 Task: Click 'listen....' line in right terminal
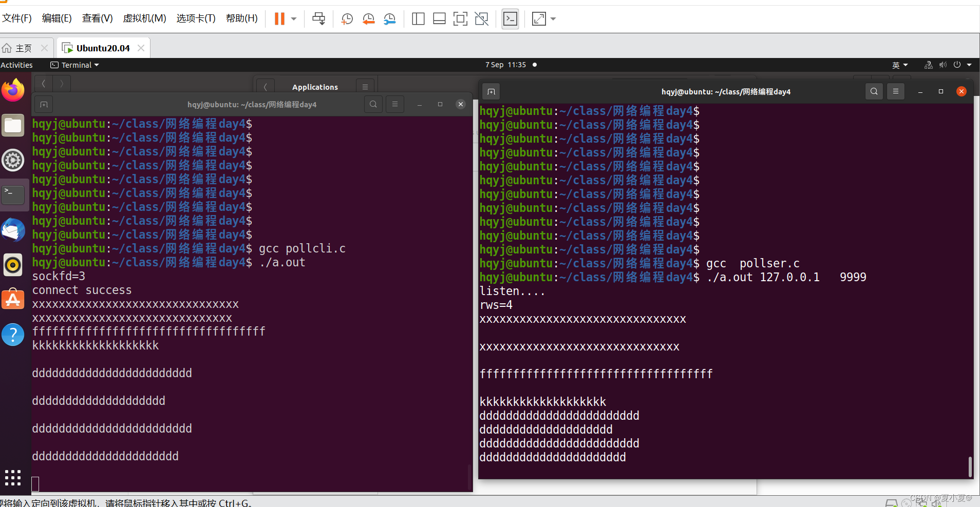point(512,291)
